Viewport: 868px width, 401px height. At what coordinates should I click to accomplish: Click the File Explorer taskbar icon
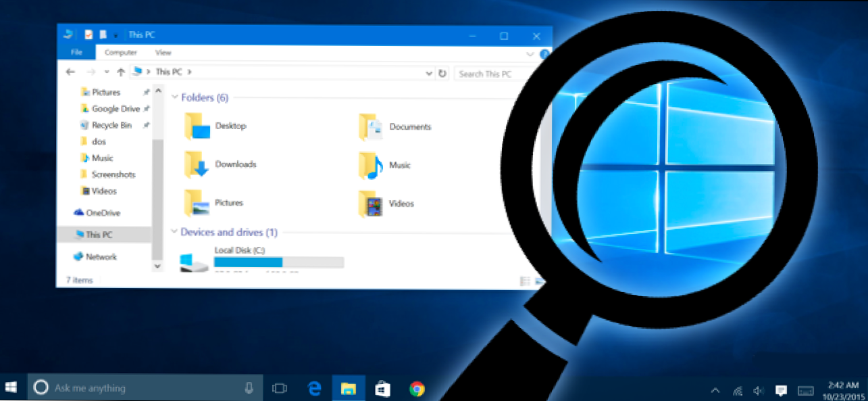coord(349,388)
